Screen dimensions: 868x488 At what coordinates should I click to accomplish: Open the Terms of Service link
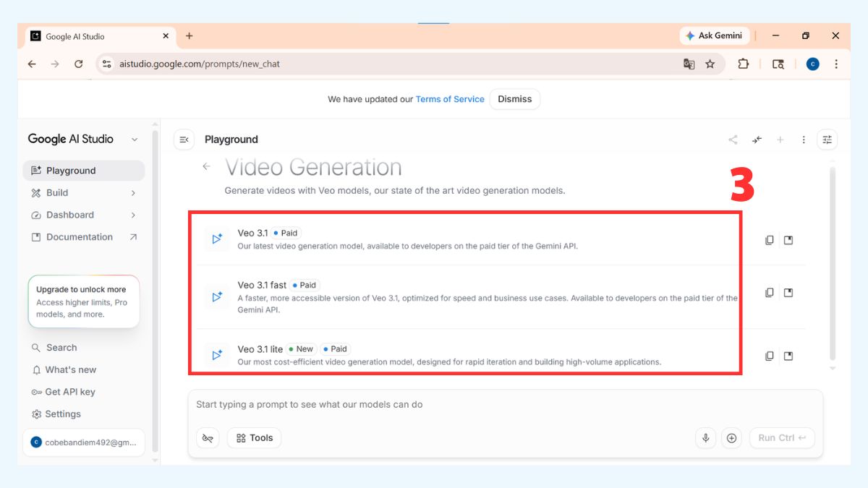pos(450,99)
